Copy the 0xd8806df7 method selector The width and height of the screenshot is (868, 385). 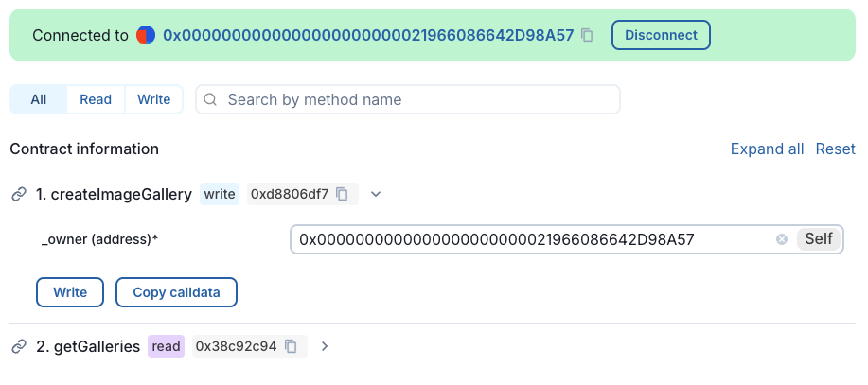point(343,194)
